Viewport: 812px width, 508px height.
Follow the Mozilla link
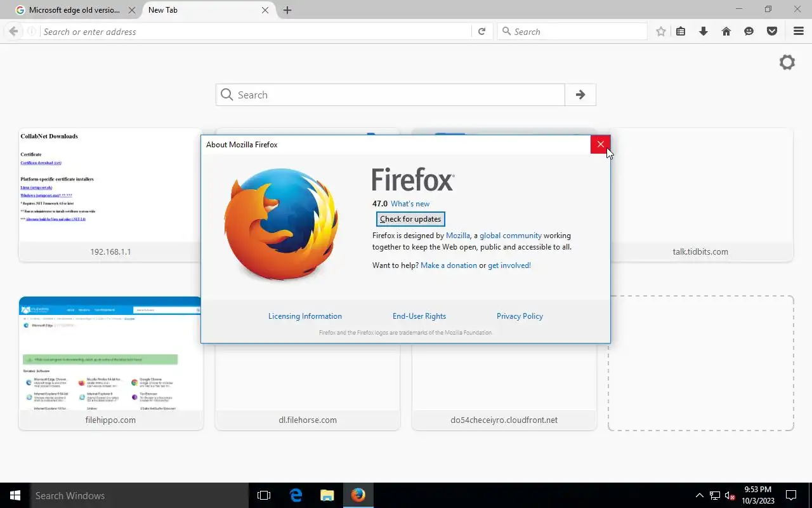pos(458,236)
